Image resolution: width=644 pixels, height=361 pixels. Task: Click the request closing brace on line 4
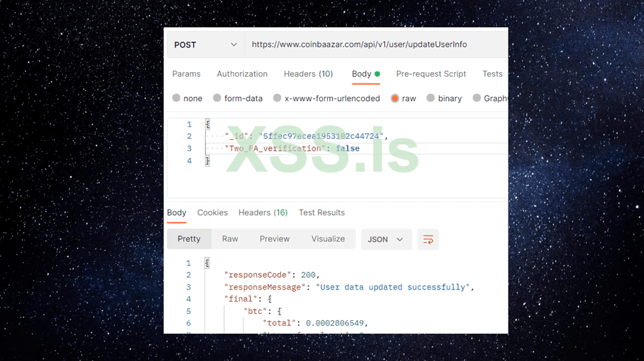click(208, 161)
